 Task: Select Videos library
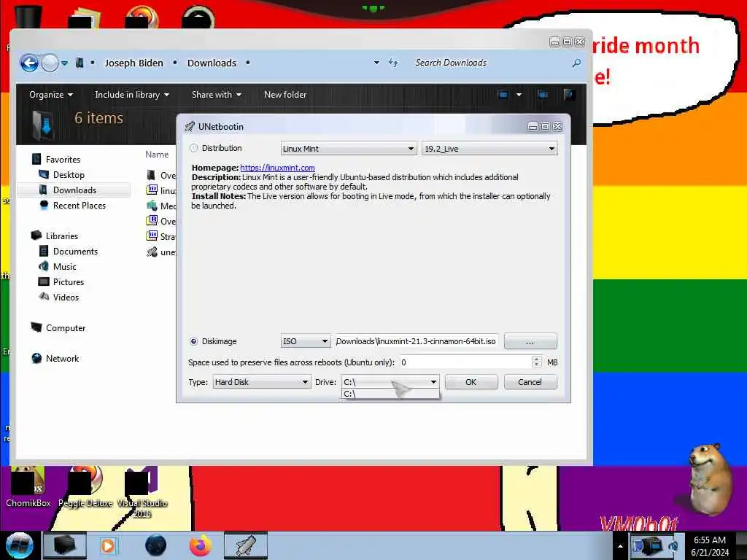pyautogui.click(x=66, y=297)
